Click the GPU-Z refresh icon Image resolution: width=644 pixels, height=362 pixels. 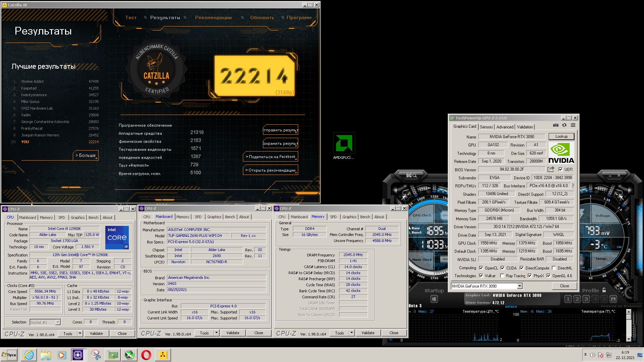click(x=565, y=125)
